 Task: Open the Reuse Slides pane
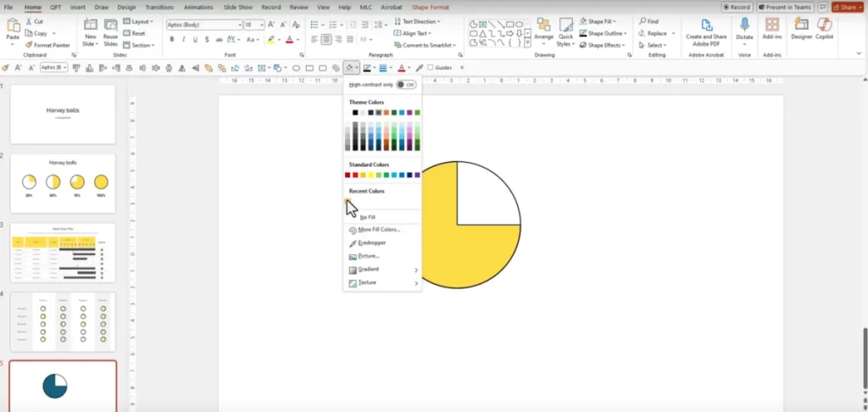(x=111, y=32)
